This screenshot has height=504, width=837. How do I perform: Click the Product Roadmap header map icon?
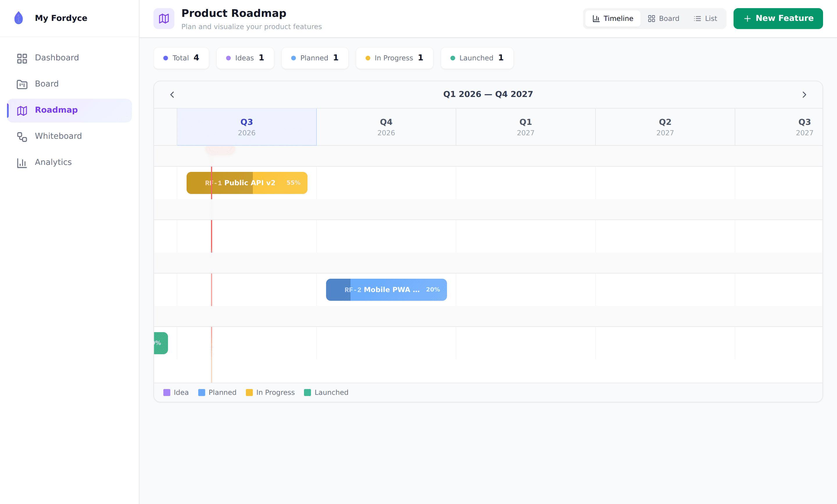[164, 18]
